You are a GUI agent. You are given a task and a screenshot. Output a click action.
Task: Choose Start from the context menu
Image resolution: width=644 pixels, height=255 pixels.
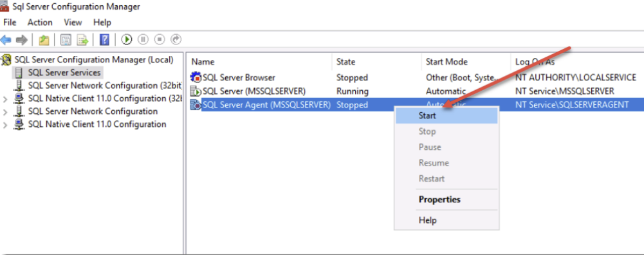click(446, 116)
